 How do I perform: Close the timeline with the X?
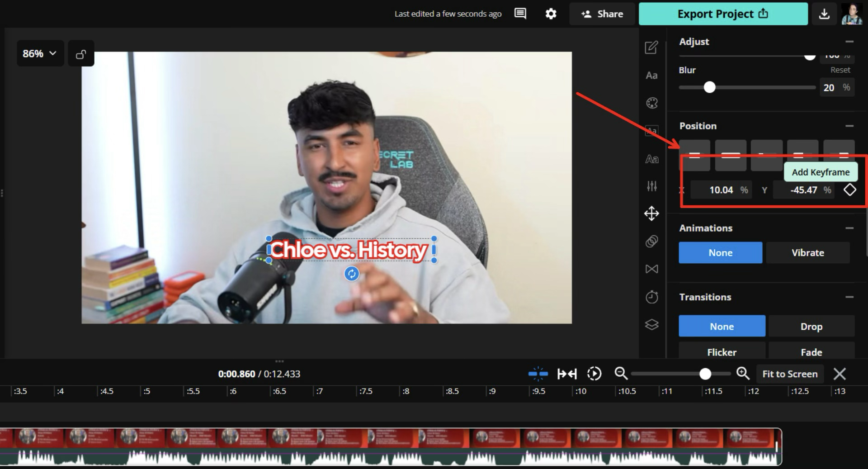click(x=840, y=374)
